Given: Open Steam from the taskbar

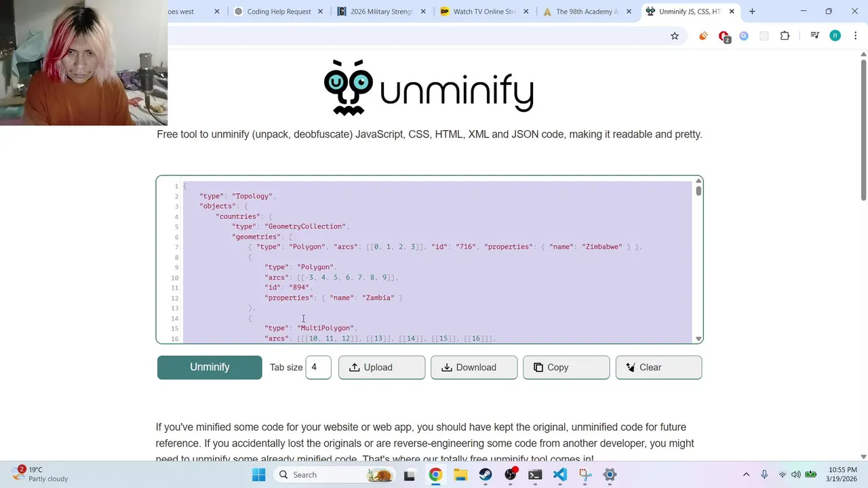Looking at the screenshot, I should pyautogui.click(x=486, y=474).
